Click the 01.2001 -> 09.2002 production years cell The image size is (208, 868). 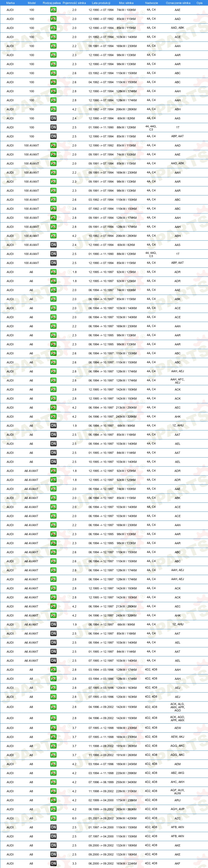click(x=101, y=819)
